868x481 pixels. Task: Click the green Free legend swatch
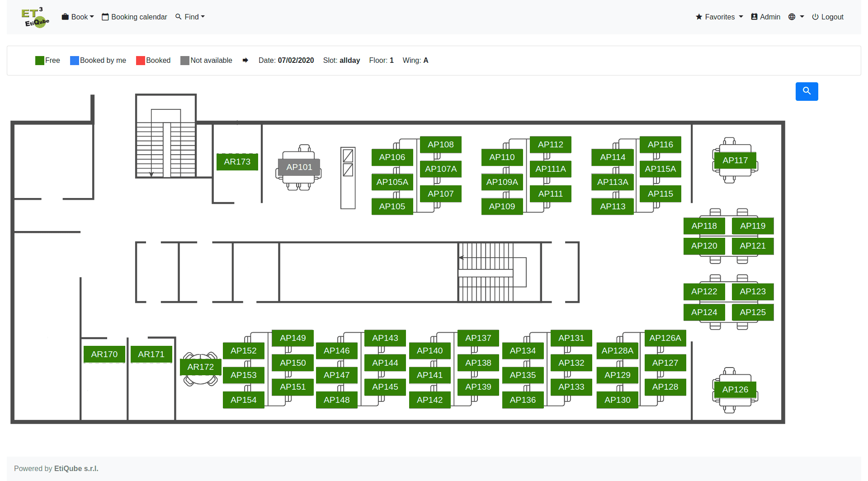click(x=40, y=61)
